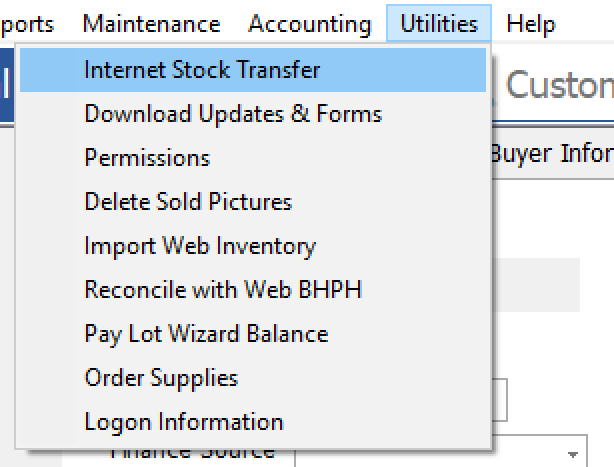The image size is (614, 467).
Task: Open Pay Lot Wizard Balance
Action: pyautogui.click(x=206, y=334)
